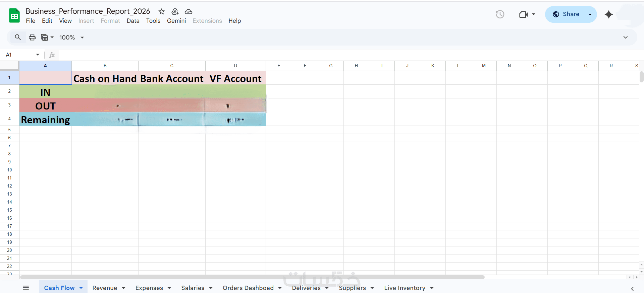Select row 4 header
The width and height of the screenshot is (644, 293).
(x=9, y=119)
